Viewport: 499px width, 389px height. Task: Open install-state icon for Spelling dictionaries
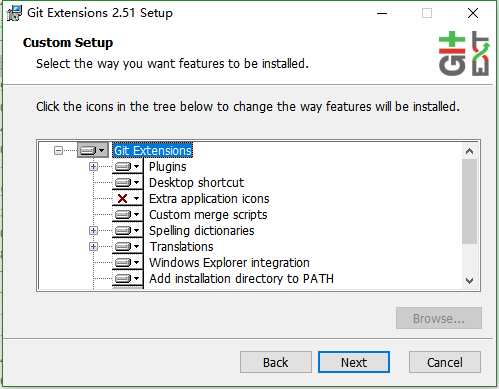pos(127,230)
